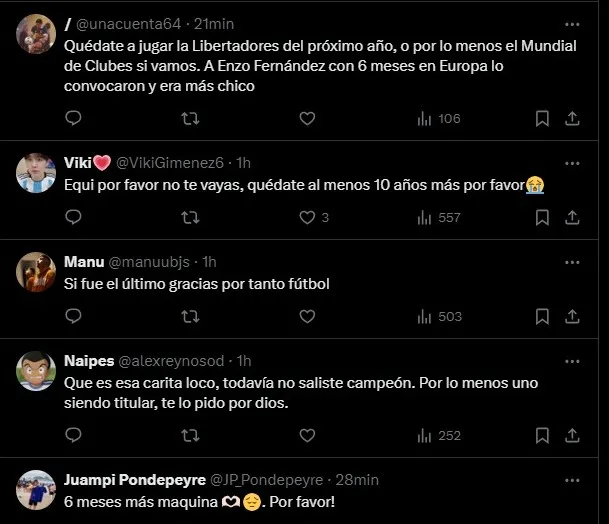Retweet the @unacuenta64 Libertadores tweet

coord(190,118)
